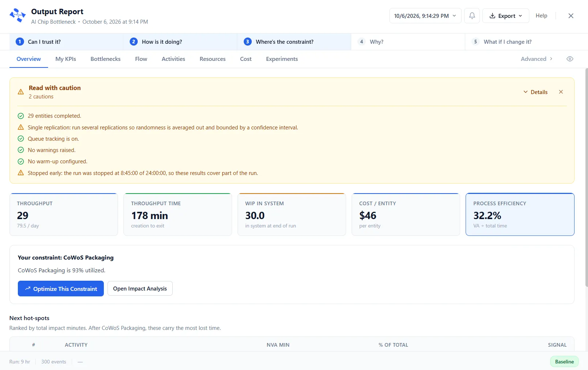This screenshot has height=370, width=588.
Task: Open the Experiments tab
Action: pyautogui.click(x=282, y=59)
